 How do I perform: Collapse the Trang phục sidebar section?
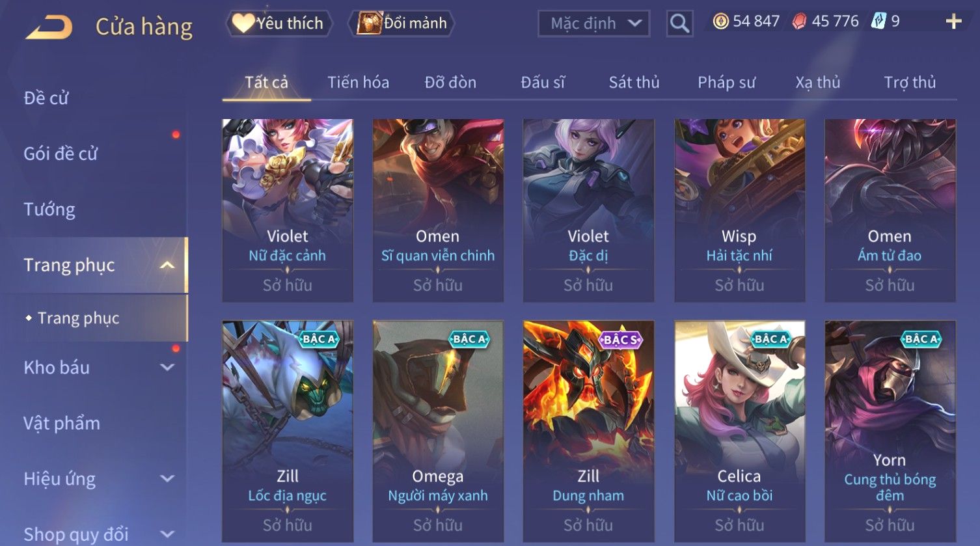click(167, 265)
